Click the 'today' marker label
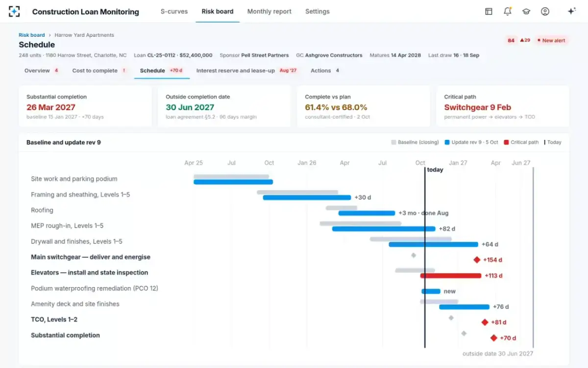The image size is (588, 368). [435, 170]
